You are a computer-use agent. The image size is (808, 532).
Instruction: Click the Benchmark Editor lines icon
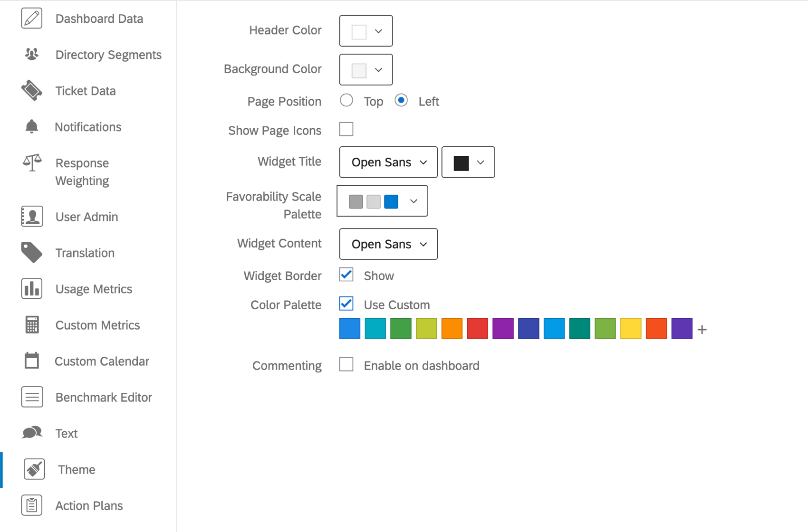click(32, 397)
